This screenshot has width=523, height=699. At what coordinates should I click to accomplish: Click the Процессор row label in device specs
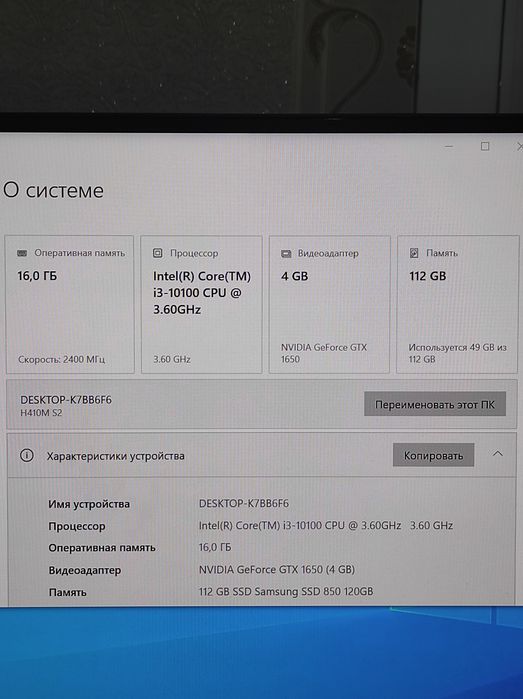77,526
